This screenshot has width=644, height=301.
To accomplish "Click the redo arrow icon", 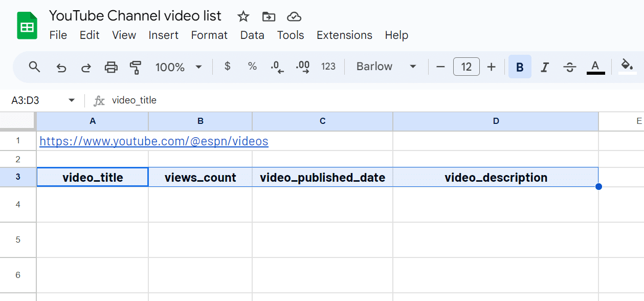I will (x=86, y=67).
